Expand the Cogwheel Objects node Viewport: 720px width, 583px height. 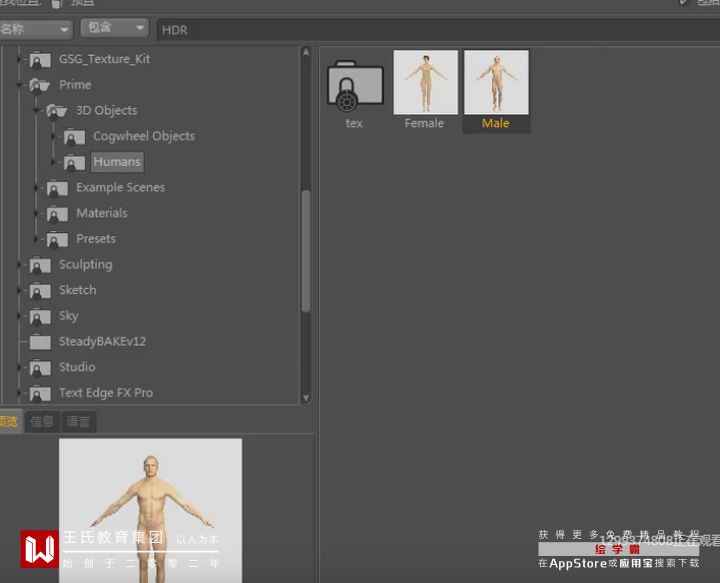(x=54, y=136)
